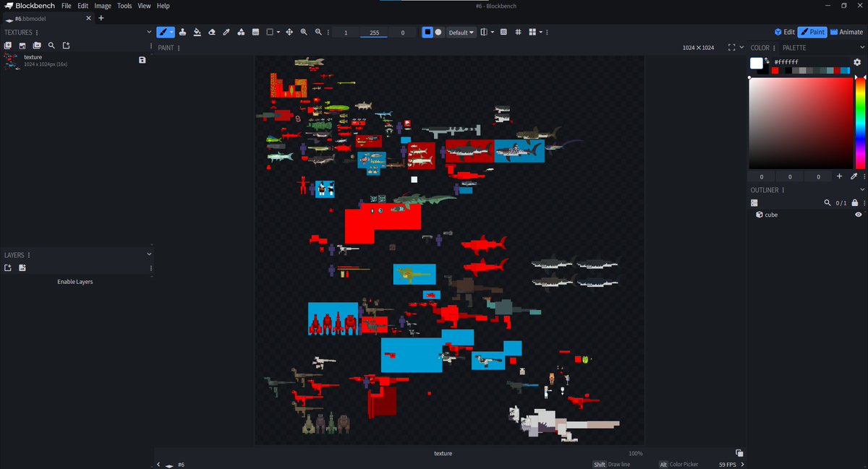
Task: Open split screen layout options dropdown
Action: click(540, 32)
